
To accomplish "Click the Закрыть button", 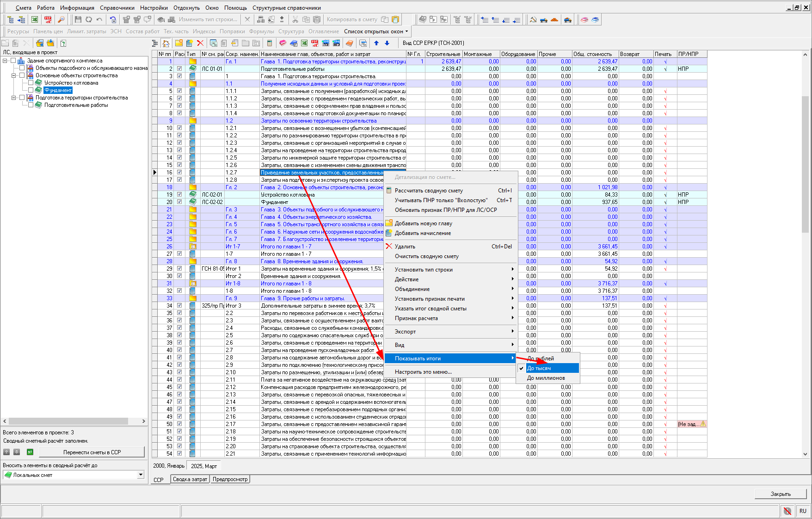I will (x=780, y=494).
